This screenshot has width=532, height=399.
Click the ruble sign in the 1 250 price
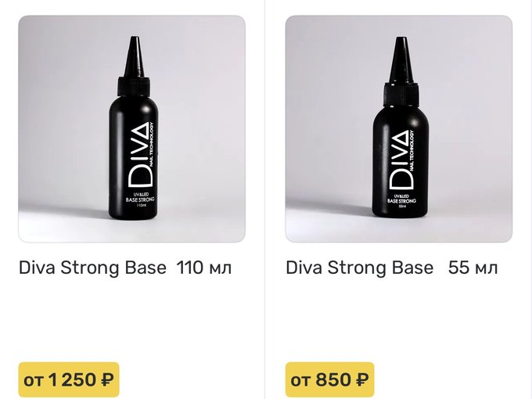(107, 379)
